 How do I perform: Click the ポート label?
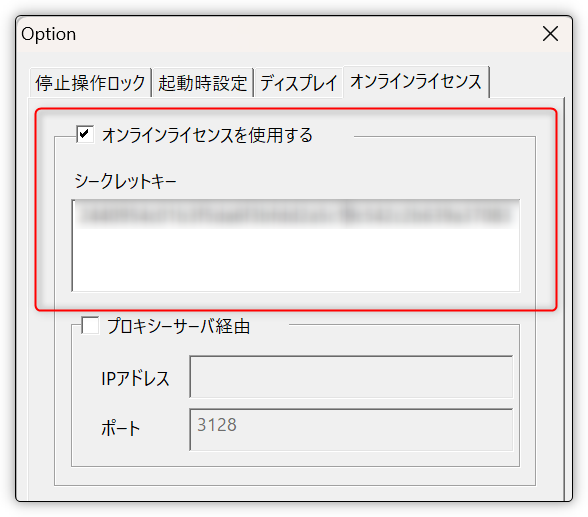click(x=121, y=429)
